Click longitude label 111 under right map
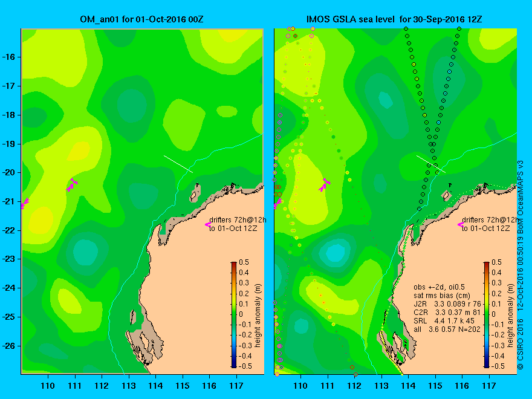 click(x=328, y=386)
